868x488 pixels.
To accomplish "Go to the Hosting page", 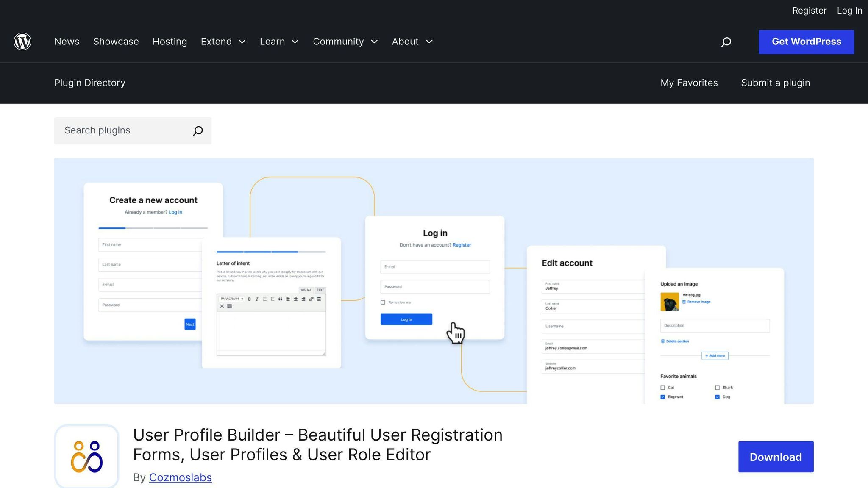I will click(x=170, y=42).
